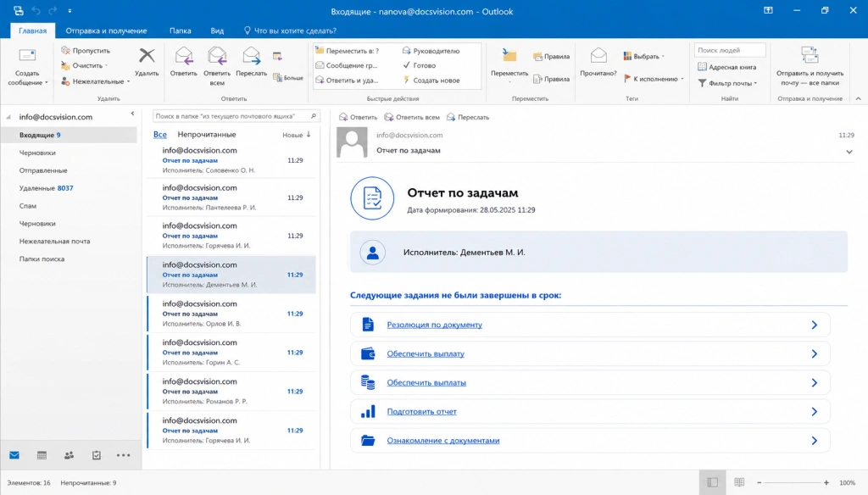Screen dimensions: 868x495
Task: Click Отправить и получить почту — все папки
Action: (x=810, y=66)
